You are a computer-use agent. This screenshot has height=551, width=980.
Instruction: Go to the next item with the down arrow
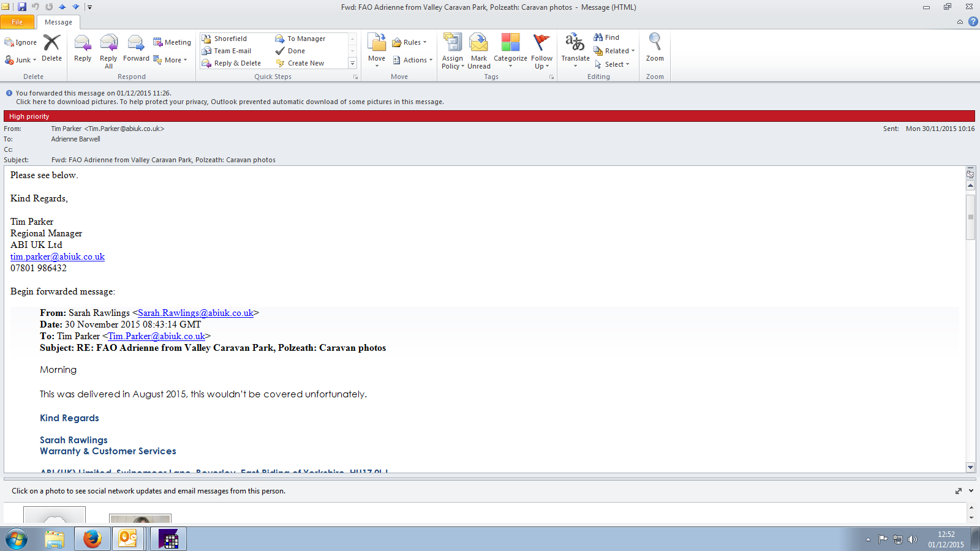tap(75, 7)
